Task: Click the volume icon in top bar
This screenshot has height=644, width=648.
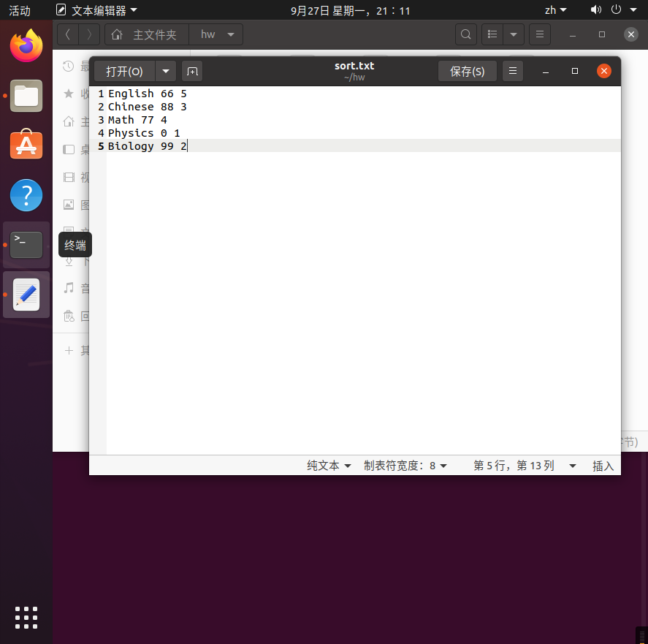Action: tap(595, 10)
